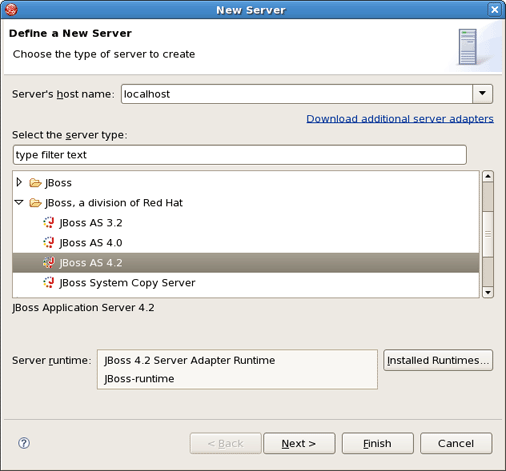Click scroll up arrow of server list
506x471 pixels.
488,176
